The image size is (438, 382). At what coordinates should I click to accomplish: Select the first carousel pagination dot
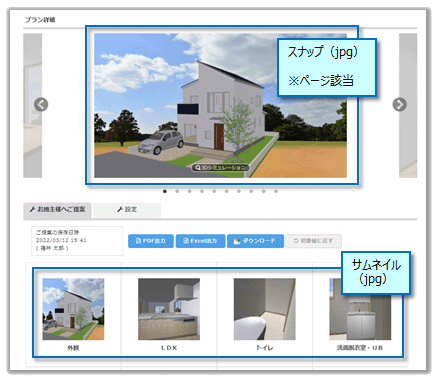coord(165,191)
